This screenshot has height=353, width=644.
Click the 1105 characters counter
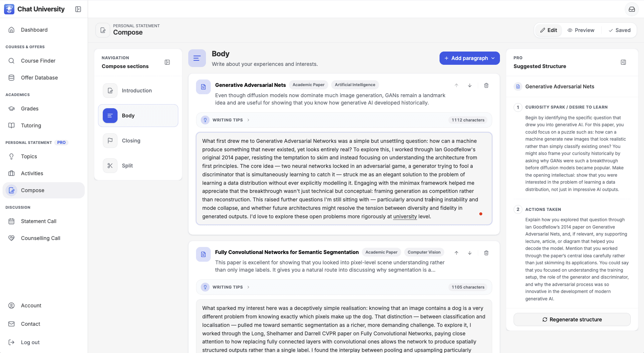[x=468, y=287]
